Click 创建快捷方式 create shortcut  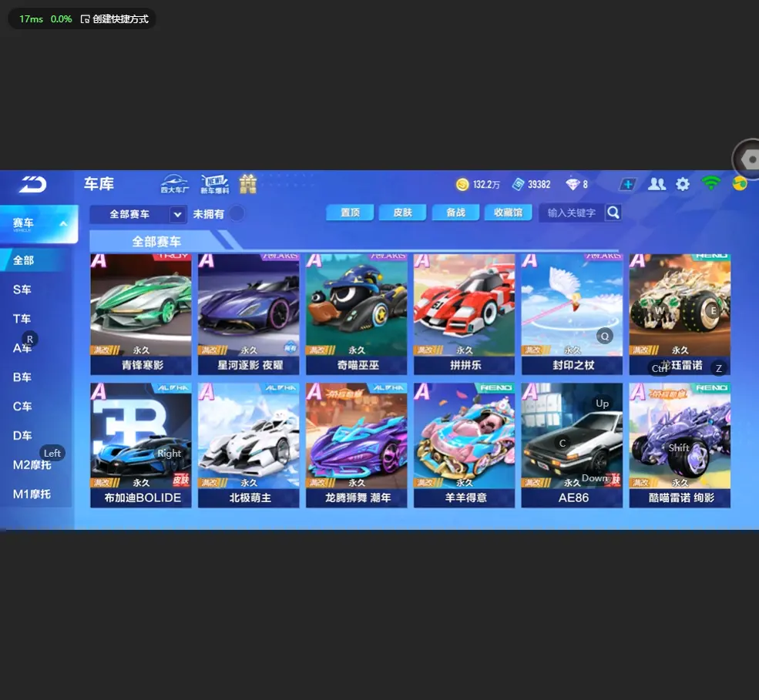[115, 18]
